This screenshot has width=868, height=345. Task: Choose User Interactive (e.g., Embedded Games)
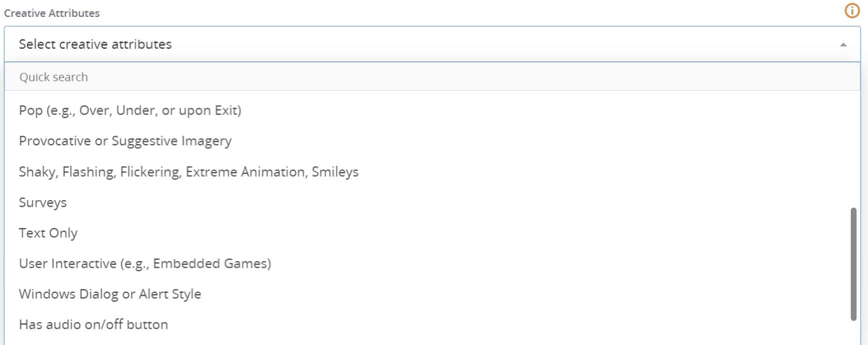point(145,263)
